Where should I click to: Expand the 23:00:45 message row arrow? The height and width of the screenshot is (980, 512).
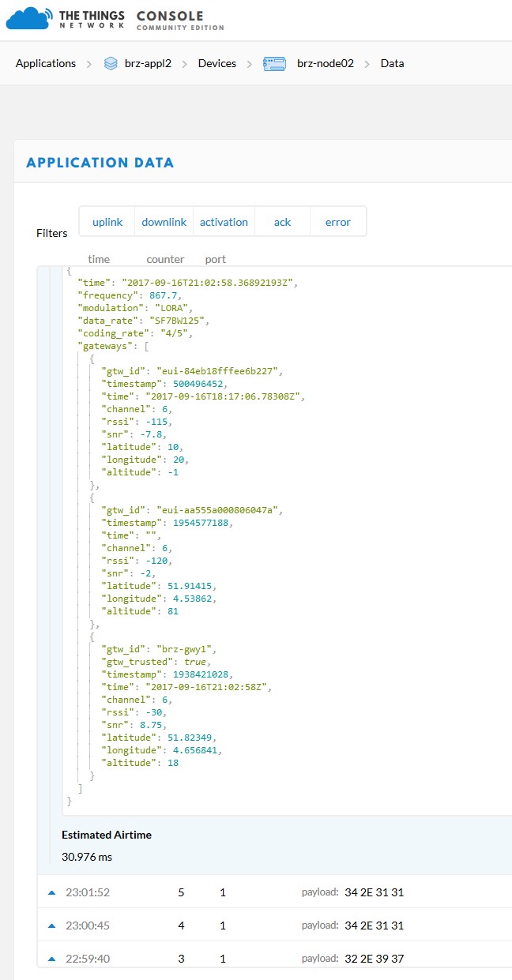click(x=52, y=926)
